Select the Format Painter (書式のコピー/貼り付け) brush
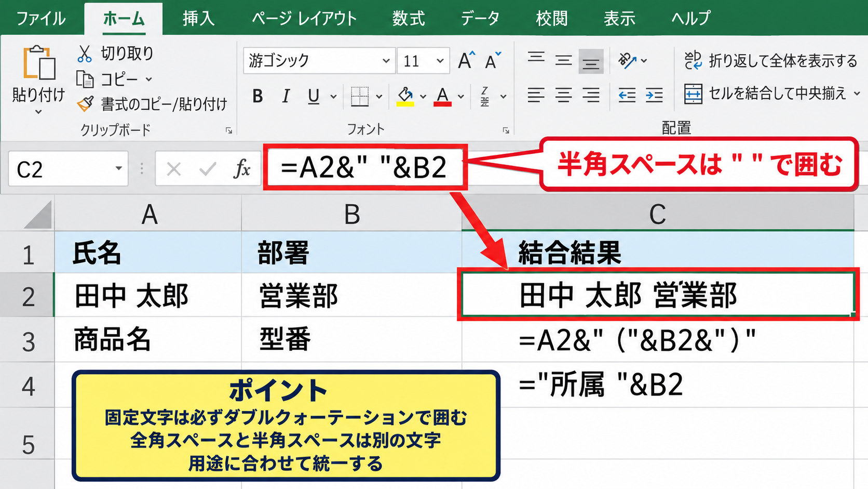Image resolution: width=868 pixels, height=489 pixels. [x=85, y=104]
